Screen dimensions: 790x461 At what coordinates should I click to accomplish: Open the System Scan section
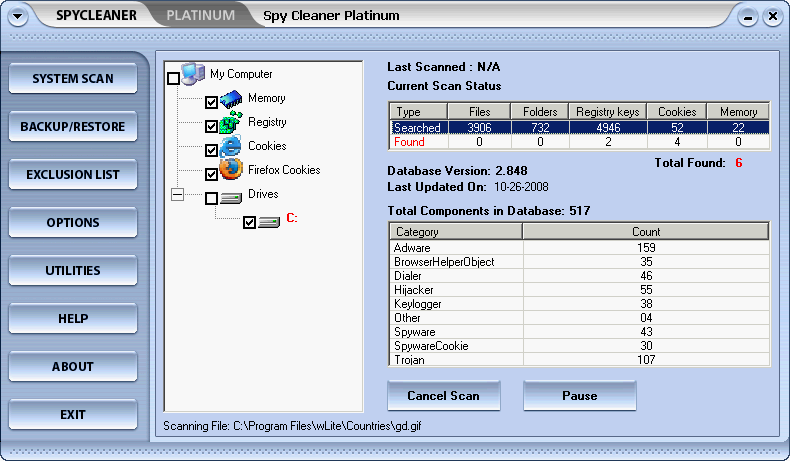(73, 79)
